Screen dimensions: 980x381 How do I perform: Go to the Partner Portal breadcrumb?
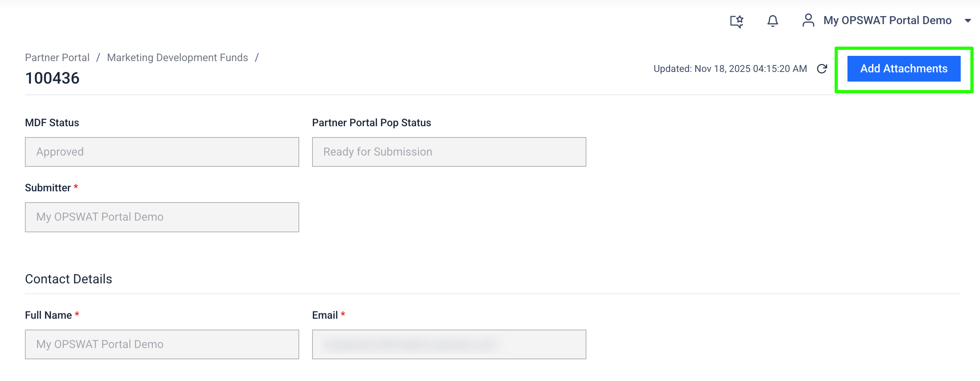(57, 57)
